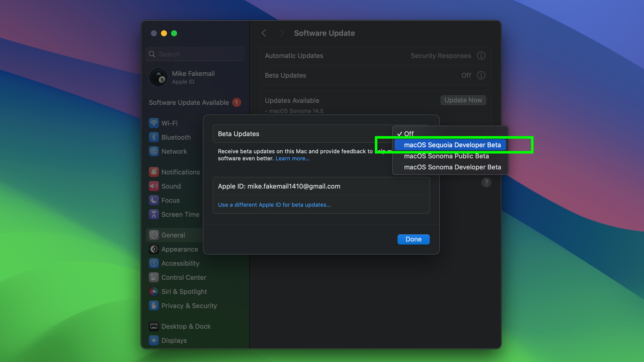Choose macOS Sonoma Public Beta

[446, 156]
